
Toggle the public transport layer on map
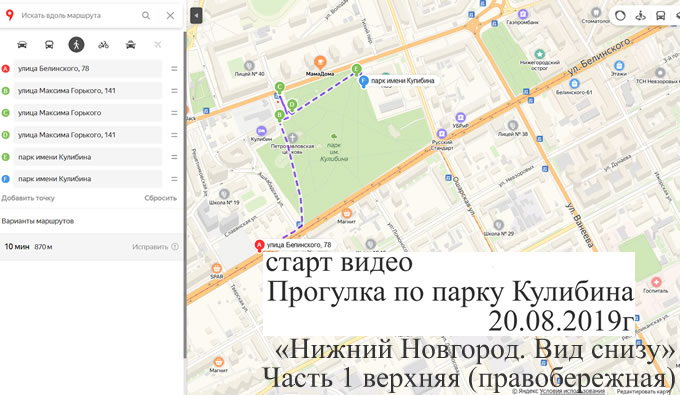coord(660,16)
